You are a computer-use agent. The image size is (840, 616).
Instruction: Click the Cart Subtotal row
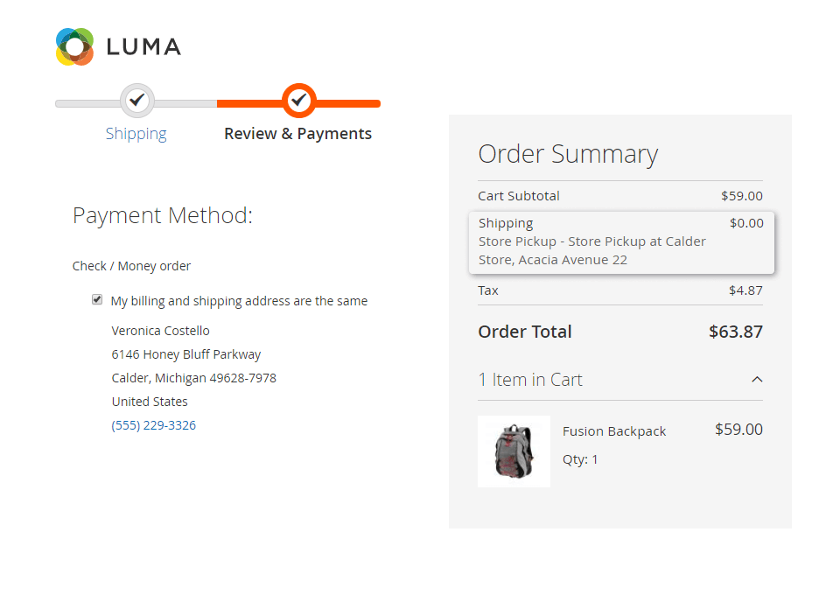tap(619, 196)
